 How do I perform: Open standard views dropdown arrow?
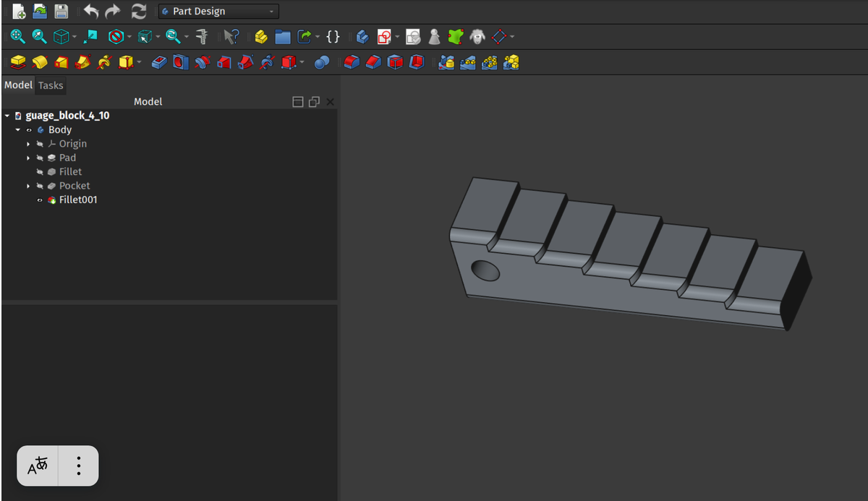pos(75,36)
